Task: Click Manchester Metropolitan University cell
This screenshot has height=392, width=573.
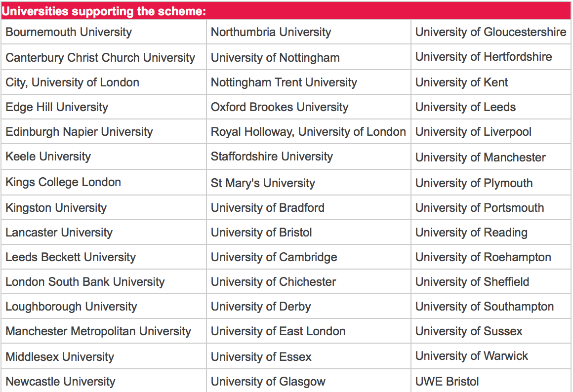Action: click(98, 331)
